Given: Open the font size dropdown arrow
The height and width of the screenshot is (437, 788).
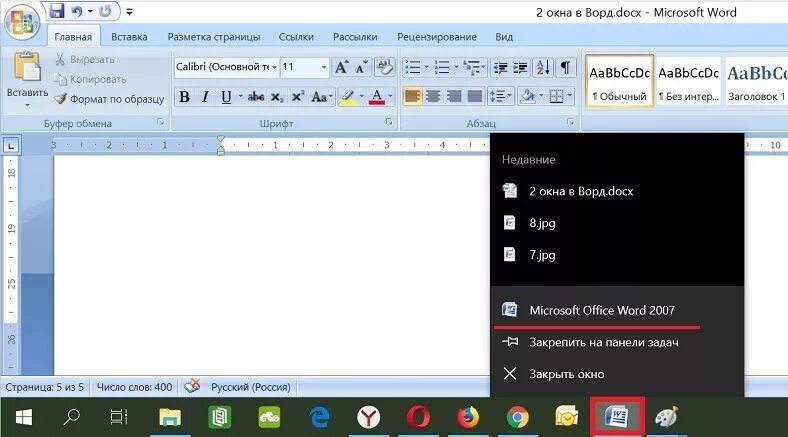Looking at the screenshot, I should coord(324,67).
